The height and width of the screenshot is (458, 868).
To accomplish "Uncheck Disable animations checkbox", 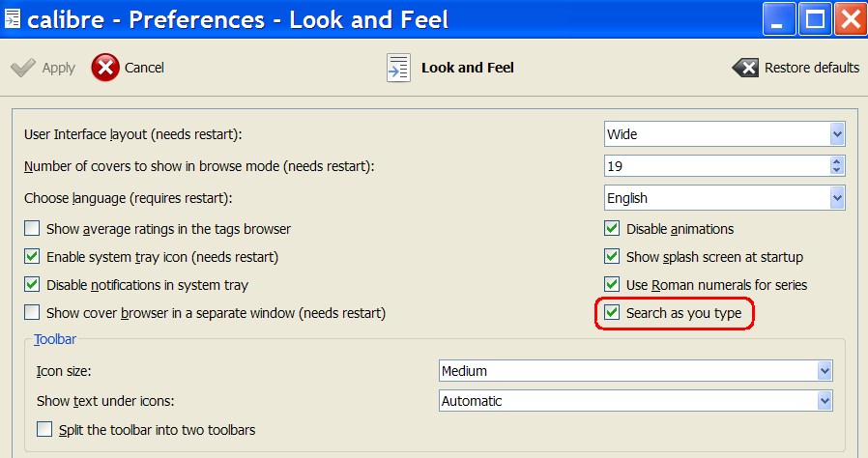I will 612,229.
